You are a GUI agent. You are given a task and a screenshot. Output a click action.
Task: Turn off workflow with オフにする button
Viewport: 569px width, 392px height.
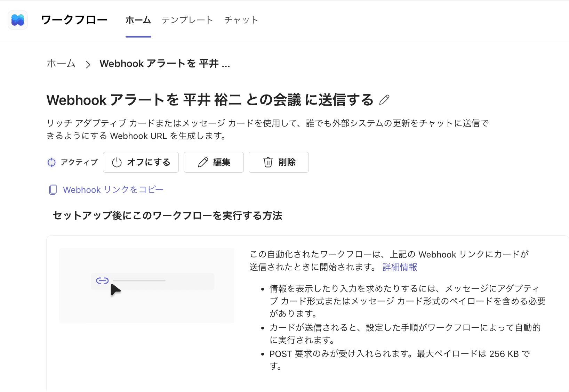click(141, 162)
